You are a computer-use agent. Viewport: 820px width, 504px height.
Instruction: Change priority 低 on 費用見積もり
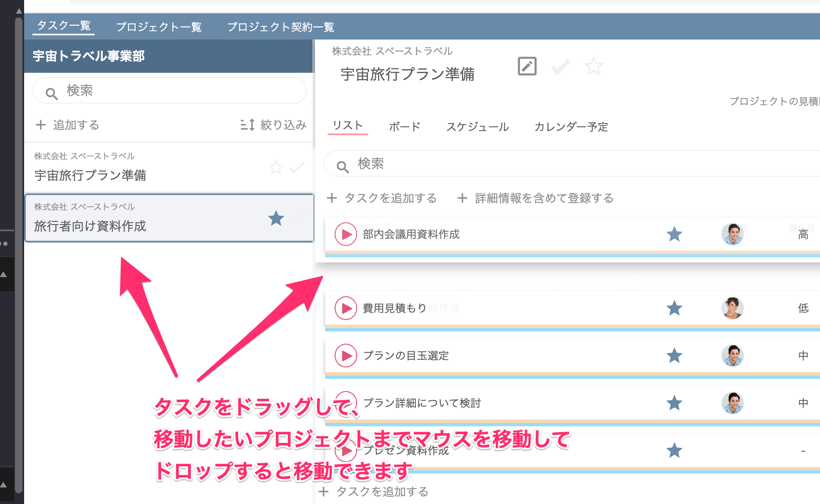point(803,308)
